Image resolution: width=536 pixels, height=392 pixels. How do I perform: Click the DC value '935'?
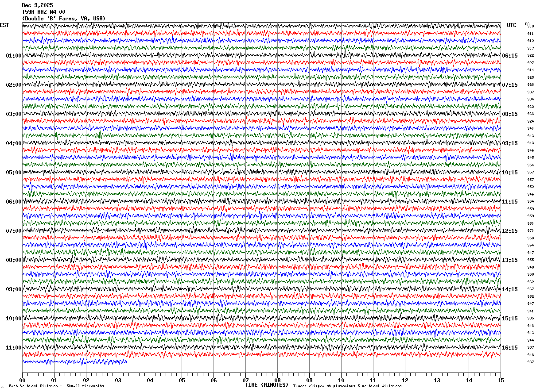tap(530, 318)
